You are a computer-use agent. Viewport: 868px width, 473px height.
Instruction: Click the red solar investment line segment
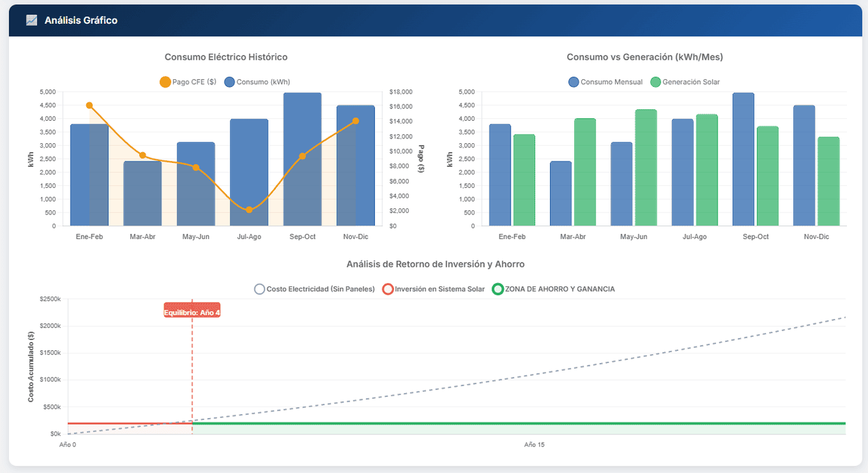129,423
